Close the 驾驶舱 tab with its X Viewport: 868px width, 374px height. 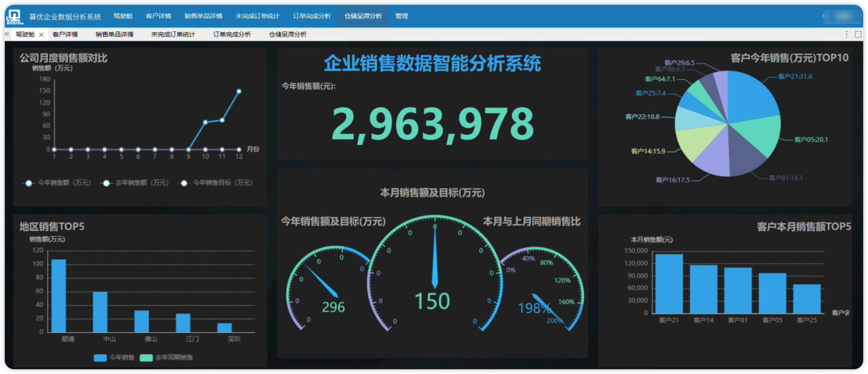click(42, 35)
